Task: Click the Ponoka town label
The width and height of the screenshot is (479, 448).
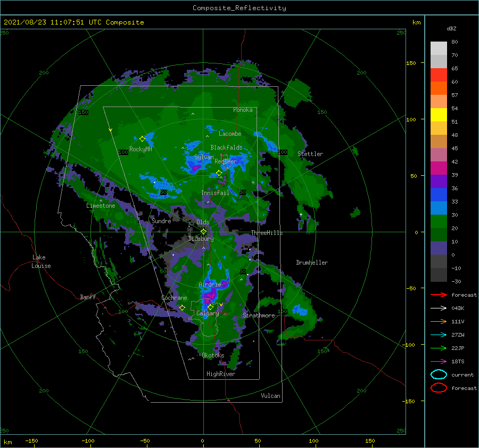Action: (x=243, y=110)
